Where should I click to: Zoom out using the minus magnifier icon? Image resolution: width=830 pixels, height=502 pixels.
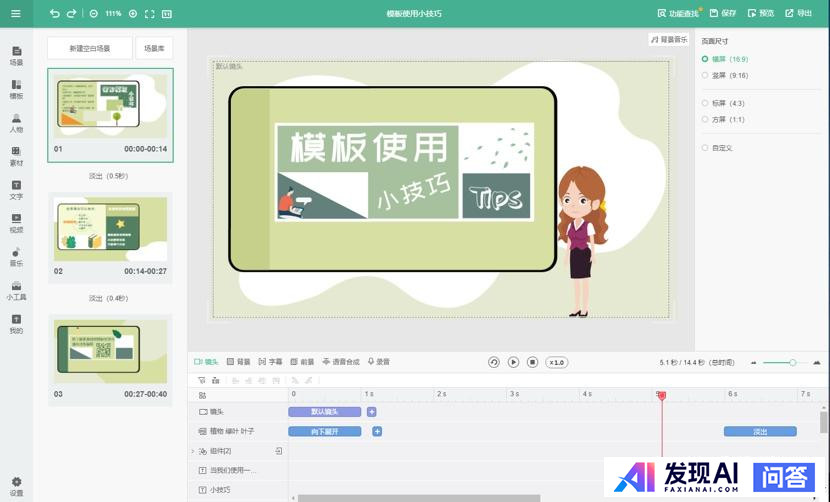pyautogui.click(x=93, y=14)
